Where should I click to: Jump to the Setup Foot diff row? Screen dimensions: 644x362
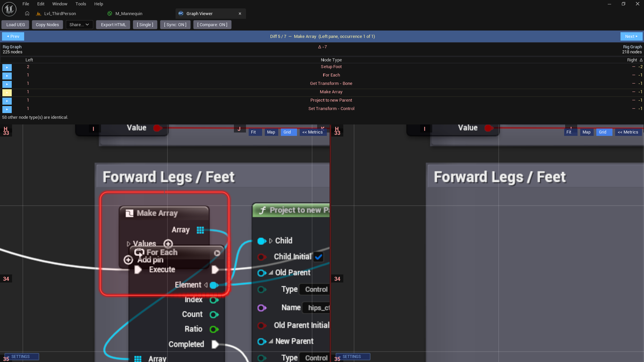(7, 67)
